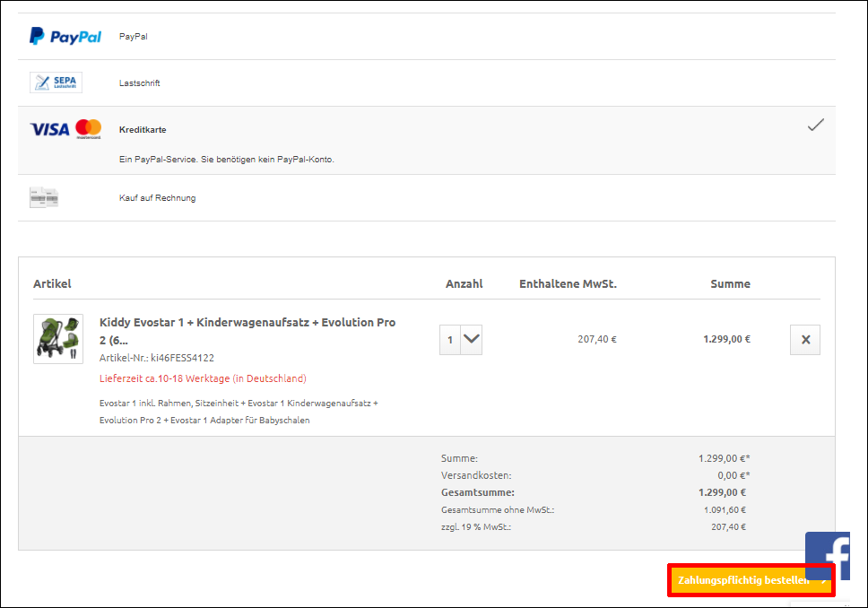The width and height of the screenshot is (868, 608).
Task: Choose Kauf auf Rechnung payment
Action: coord(426,197)
